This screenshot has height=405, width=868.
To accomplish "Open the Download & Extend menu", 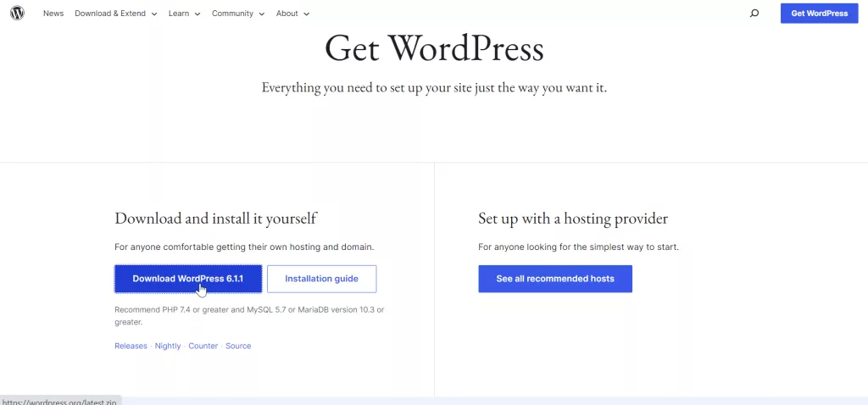I will coord(110,14).
